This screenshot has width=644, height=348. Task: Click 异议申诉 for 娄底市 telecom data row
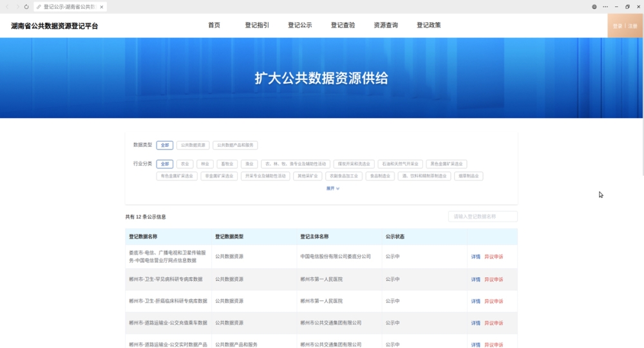493,256
